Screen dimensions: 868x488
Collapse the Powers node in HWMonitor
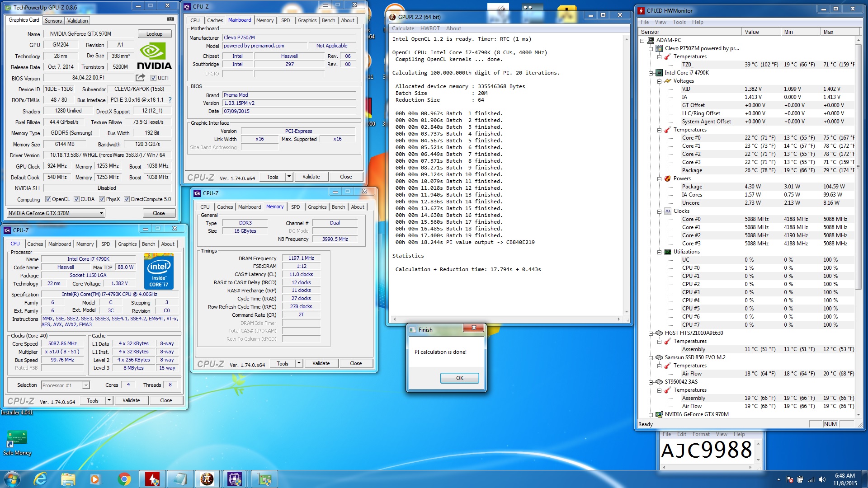[659, 178]
